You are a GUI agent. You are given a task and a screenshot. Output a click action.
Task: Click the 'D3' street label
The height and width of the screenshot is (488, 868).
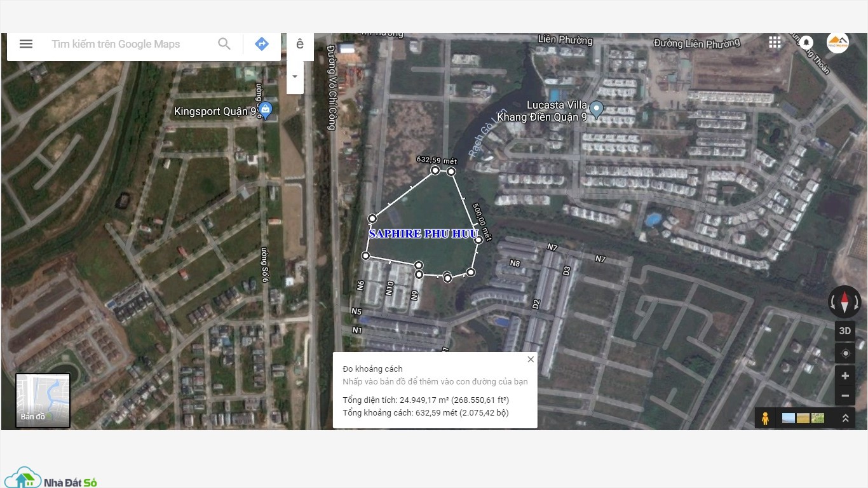(567, 271)
